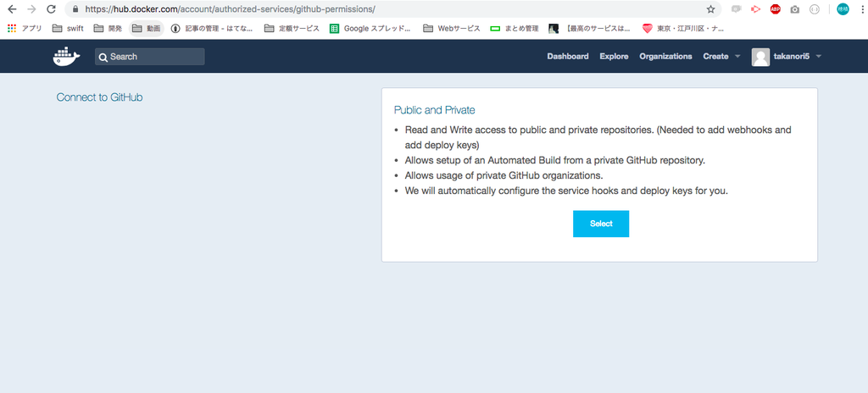Open the camera screenshot extension
This screenshot has height=393, width=868.
tap(795, 8)
